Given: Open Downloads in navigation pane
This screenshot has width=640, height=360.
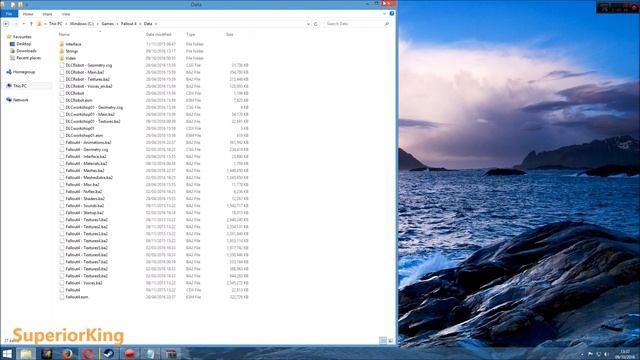Looking at the screenshot, I should pos(27,51).
